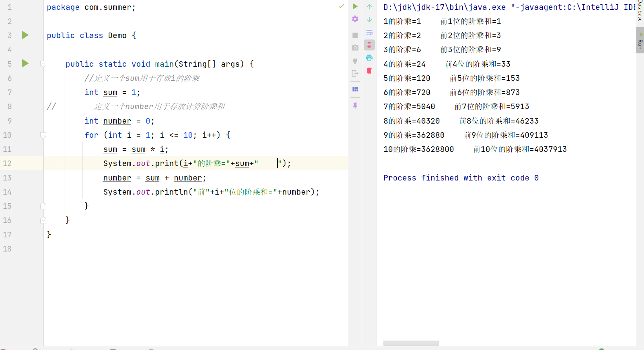Collapse the for loop fold marker
The height and width of the screenshot is (350, 644).
[44, 135]
